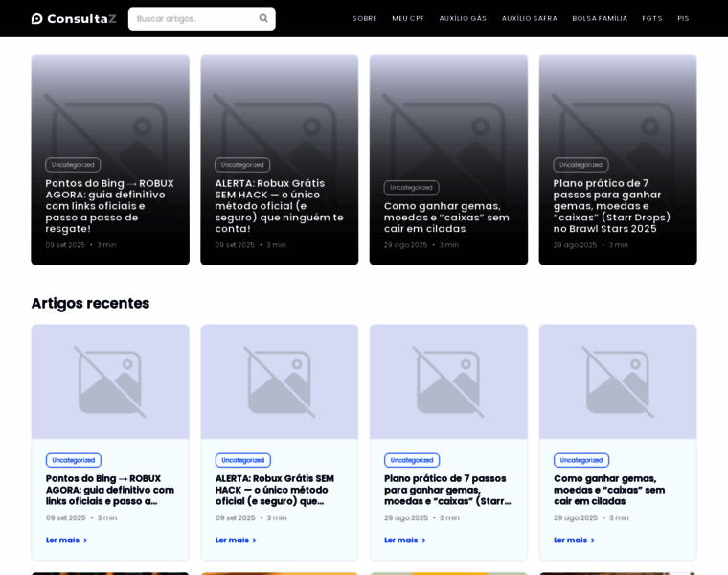Click Uncategorized badge on recent ALERTA Robux card
728x575 pixels.
tap(243, 460)
